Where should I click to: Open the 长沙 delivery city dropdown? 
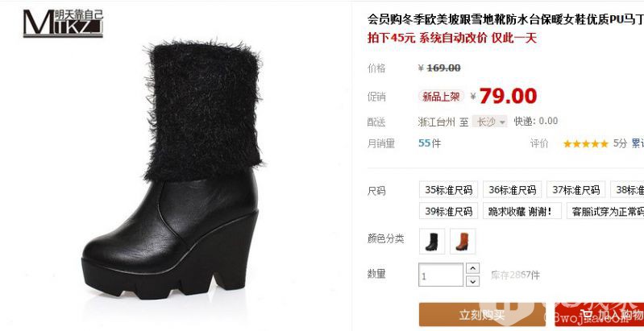point(489,122)
